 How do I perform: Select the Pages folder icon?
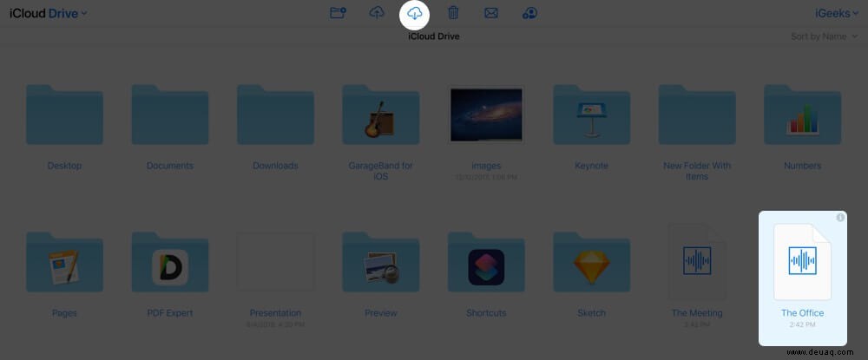click(64, 262)
